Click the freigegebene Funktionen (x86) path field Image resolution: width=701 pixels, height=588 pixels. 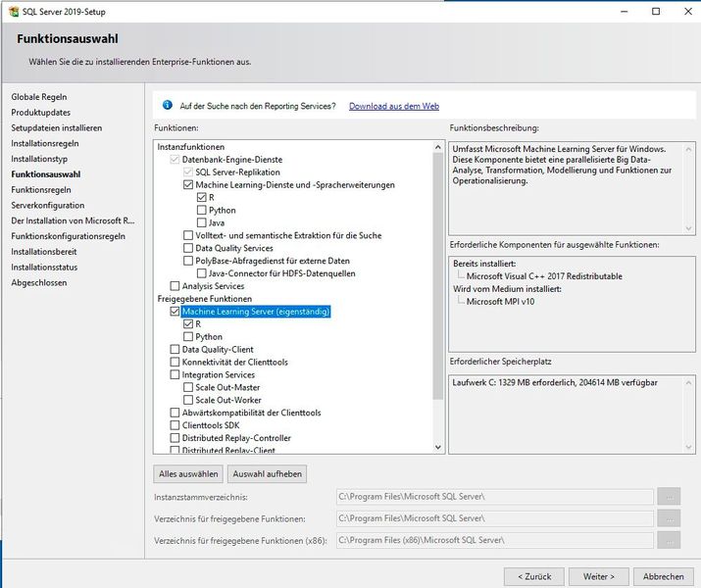click(x=495, y=540)
